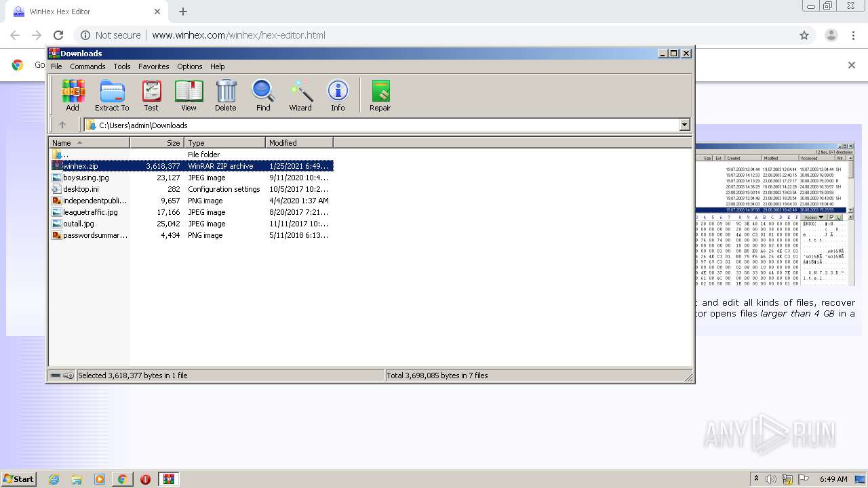Click the browser Forward button

pos(37,35)
